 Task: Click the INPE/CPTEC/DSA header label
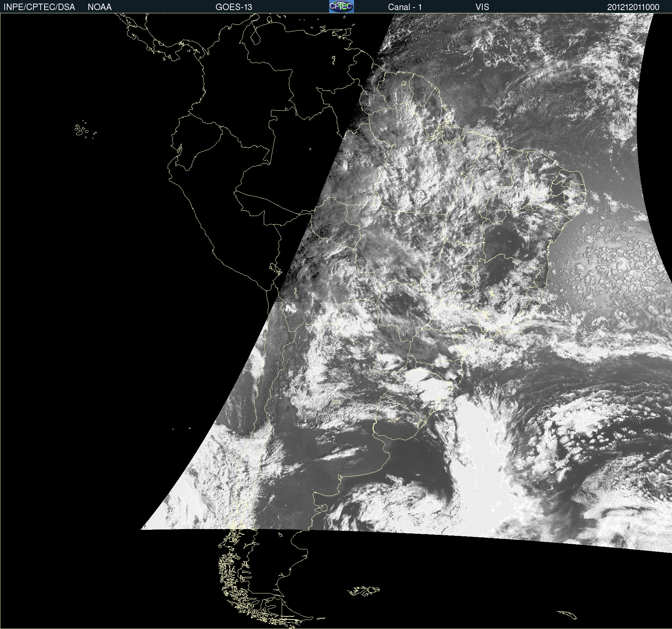(x=39, y=7)
